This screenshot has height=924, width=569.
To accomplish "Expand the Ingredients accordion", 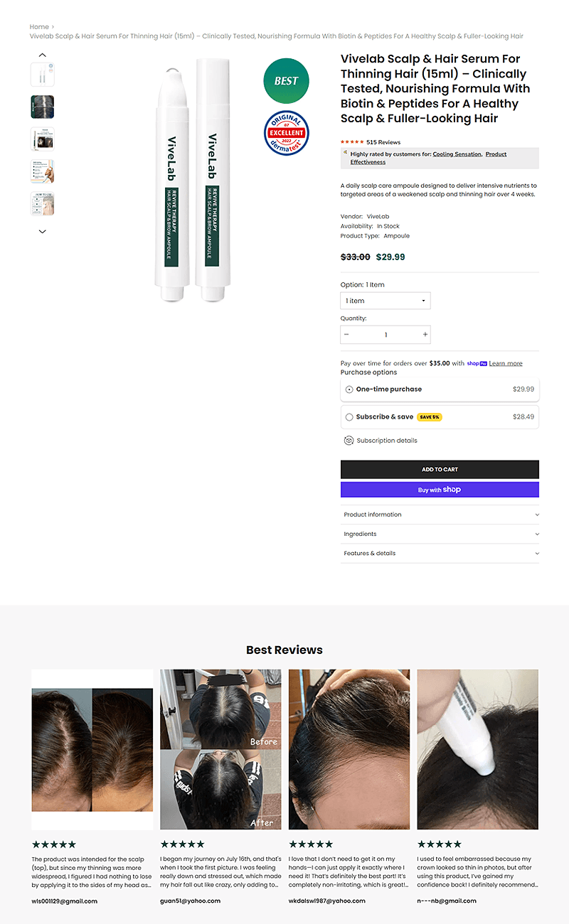I will (440, 534).
